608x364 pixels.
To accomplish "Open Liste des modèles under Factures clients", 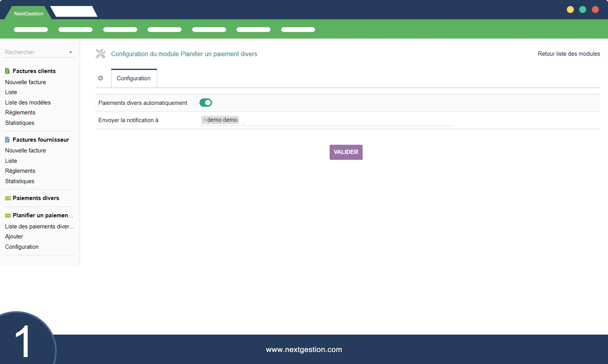I will 28,102.
